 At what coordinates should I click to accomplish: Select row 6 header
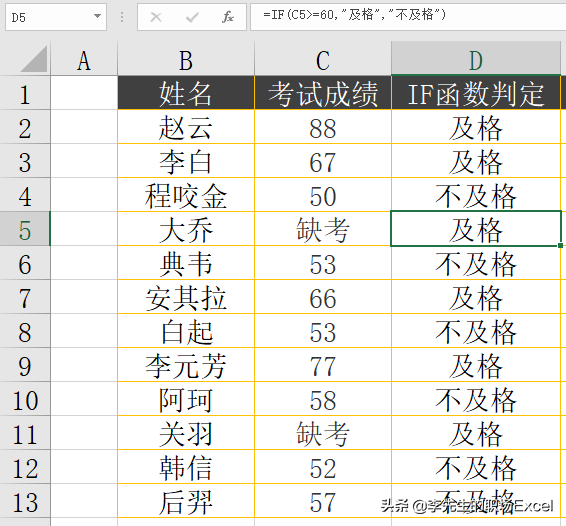(25, 263)
